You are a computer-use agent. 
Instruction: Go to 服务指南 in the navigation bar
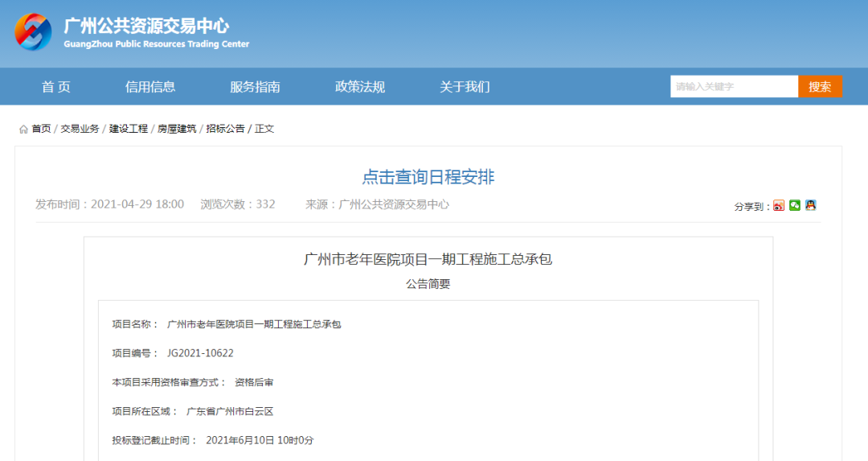(255, 87)
